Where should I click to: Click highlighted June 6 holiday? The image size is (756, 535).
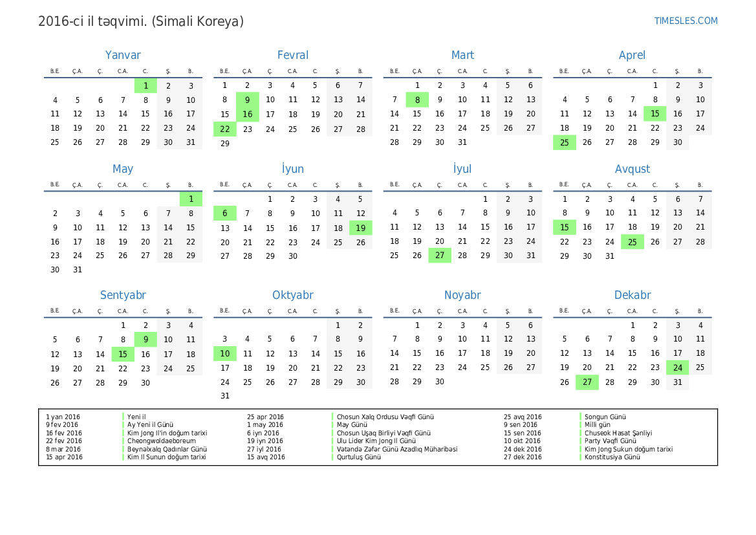point(224,213)
